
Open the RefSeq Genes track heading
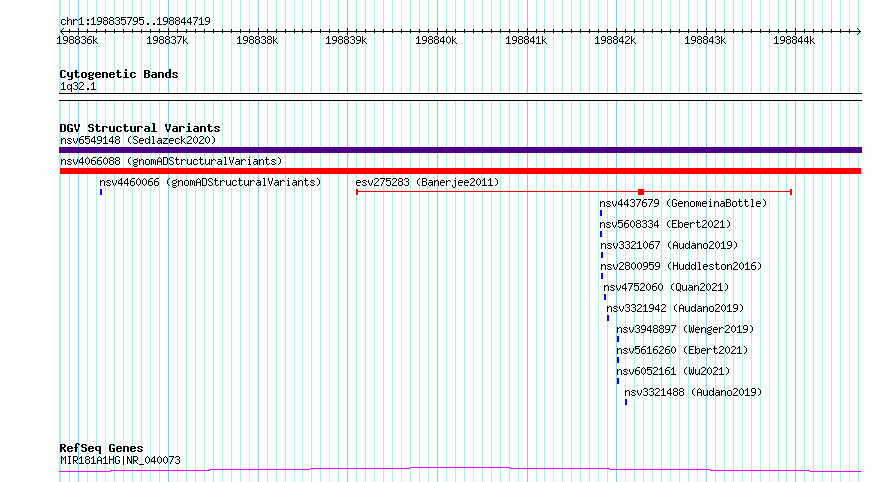tap(101, 448)
